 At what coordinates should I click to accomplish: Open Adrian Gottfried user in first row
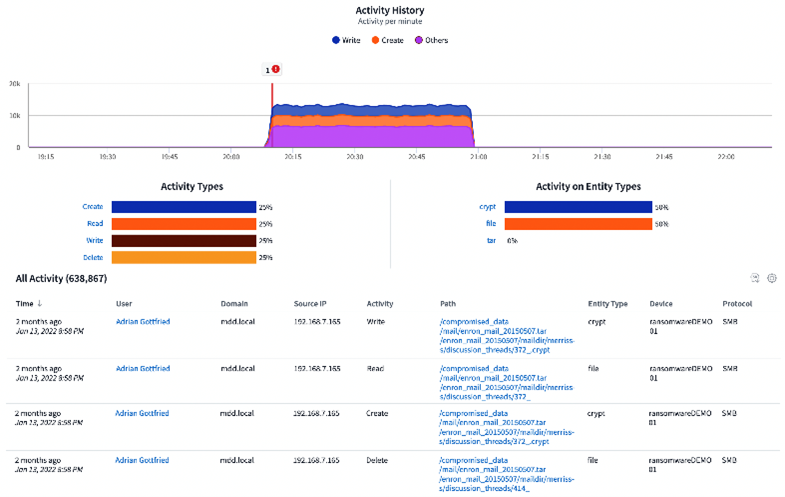pyautogui.click(x=143, y=321)
